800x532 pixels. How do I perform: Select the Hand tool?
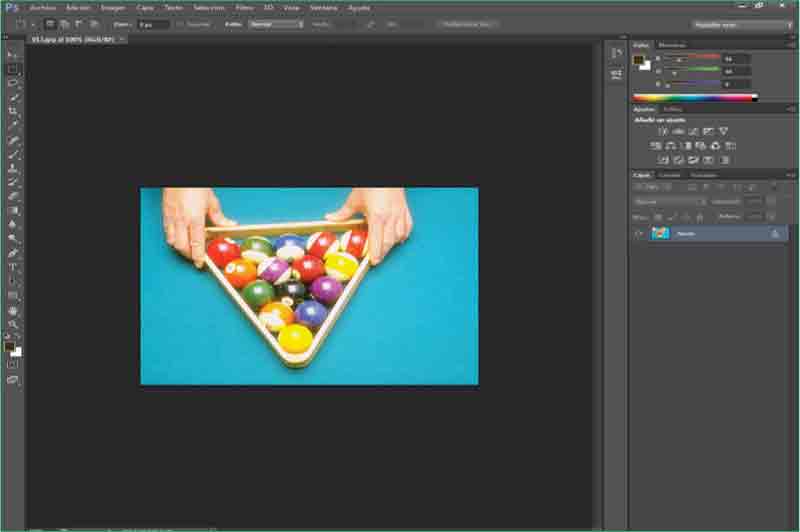point(13,310)
